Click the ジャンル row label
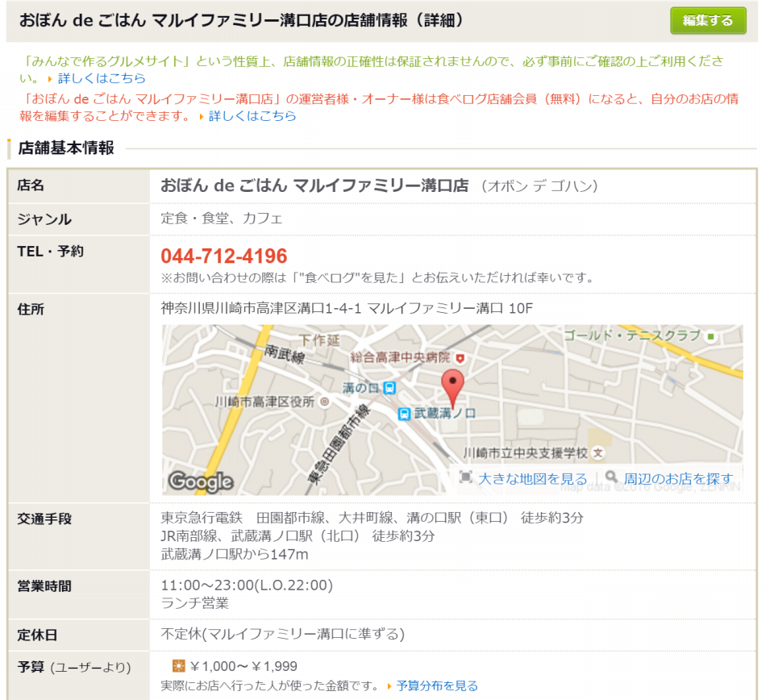 coord(44,219)
